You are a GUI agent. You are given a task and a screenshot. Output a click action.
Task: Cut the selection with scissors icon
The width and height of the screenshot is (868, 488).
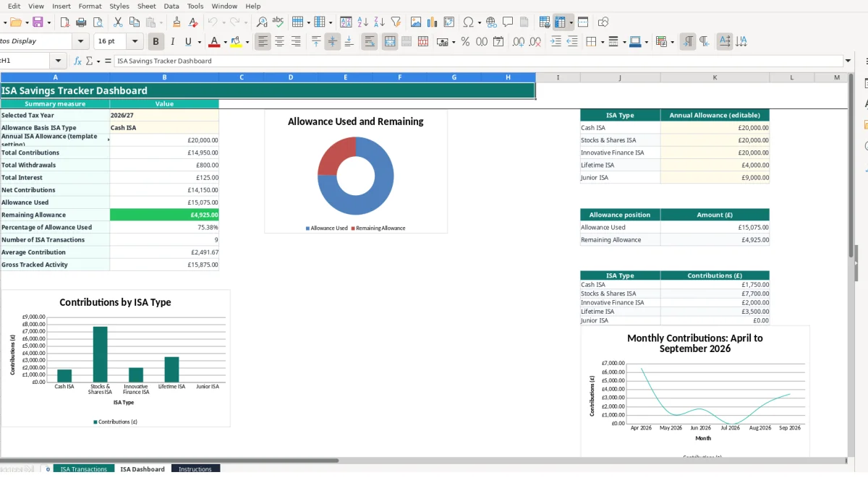coord(118,22)
